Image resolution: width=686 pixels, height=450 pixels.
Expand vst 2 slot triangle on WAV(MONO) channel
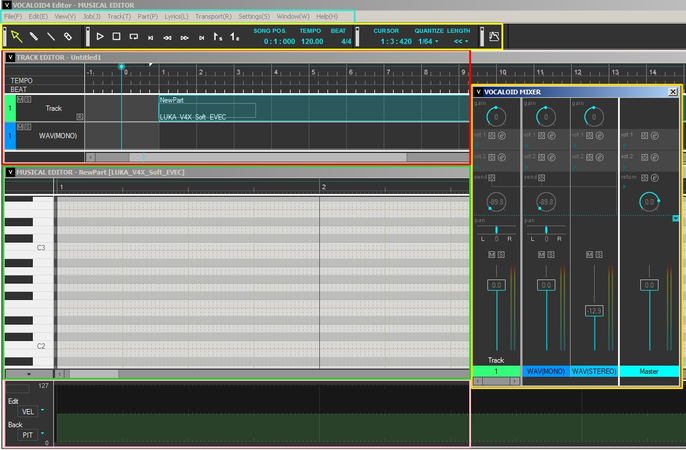tap(527, 167)
